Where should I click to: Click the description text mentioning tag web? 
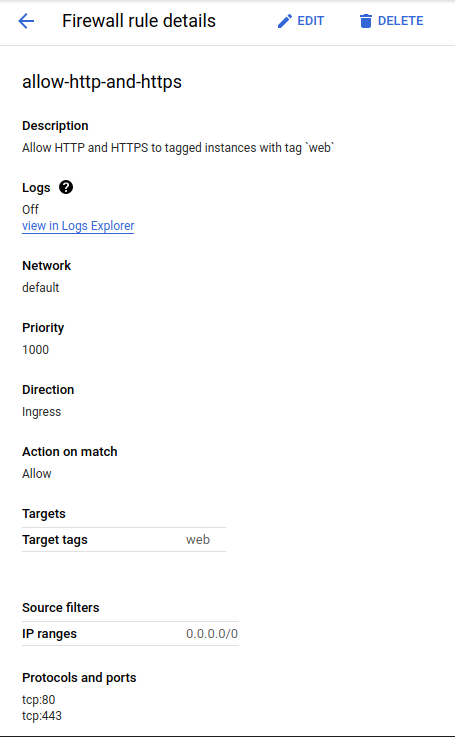pos(178,148)
